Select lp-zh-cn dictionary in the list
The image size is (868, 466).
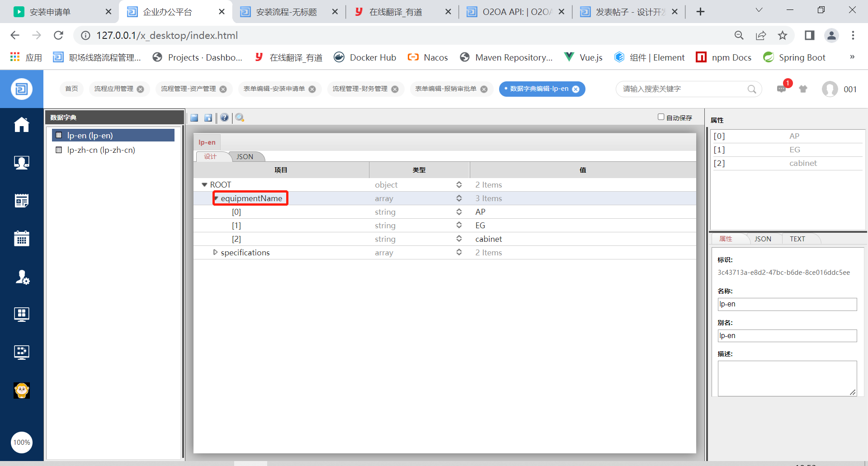click(x=101, y=150)
